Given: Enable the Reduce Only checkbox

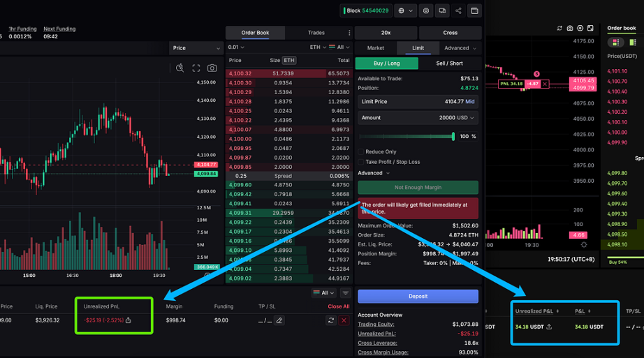Looking at the screenshot, I should (361, 151).
